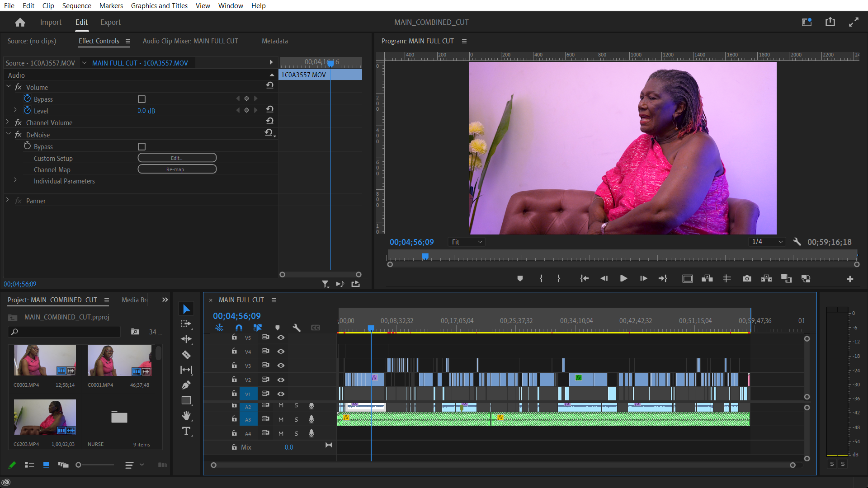Toggle Snap in Timeline magnet icon
Viewport: 868px width, 488px height.
pos(239,328)
